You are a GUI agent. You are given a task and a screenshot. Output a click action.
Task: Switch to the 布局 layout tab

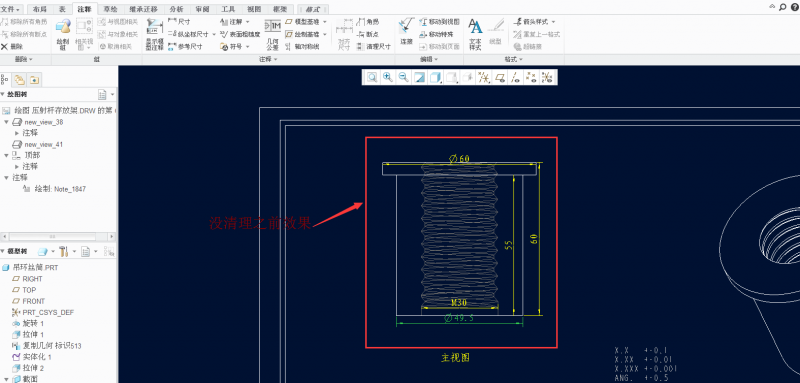pyautogui.click(x=39, y=9)
